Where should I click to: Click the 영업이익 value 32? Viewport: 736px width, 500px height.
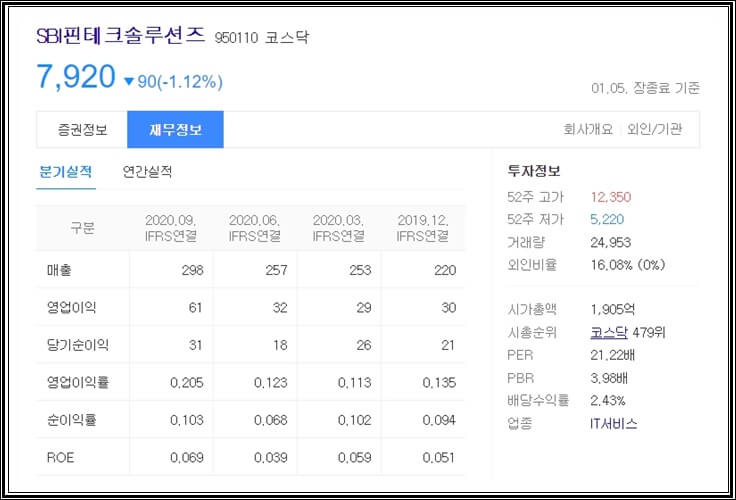coord(280,308)
